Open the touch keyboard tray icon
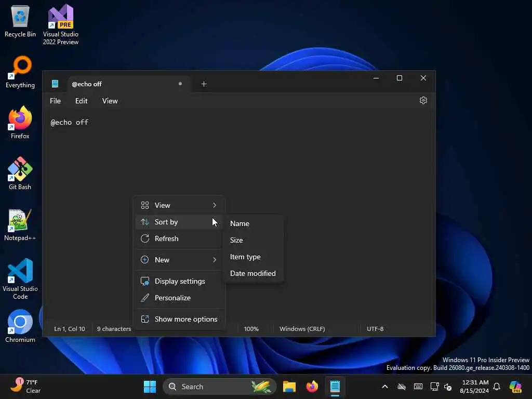The width and height of the screenshot is (532, 399). (x=418, y=387)
